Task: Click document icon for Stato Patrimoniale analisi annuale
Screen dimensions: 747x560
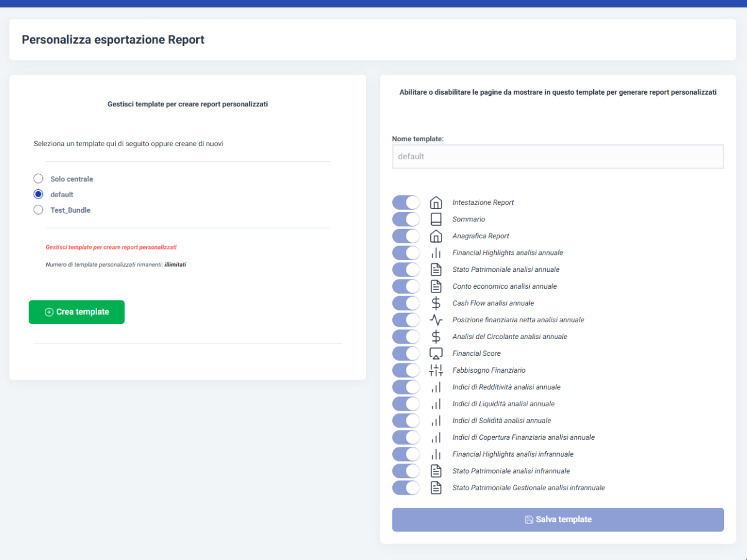Action: [x=436, y=269]
